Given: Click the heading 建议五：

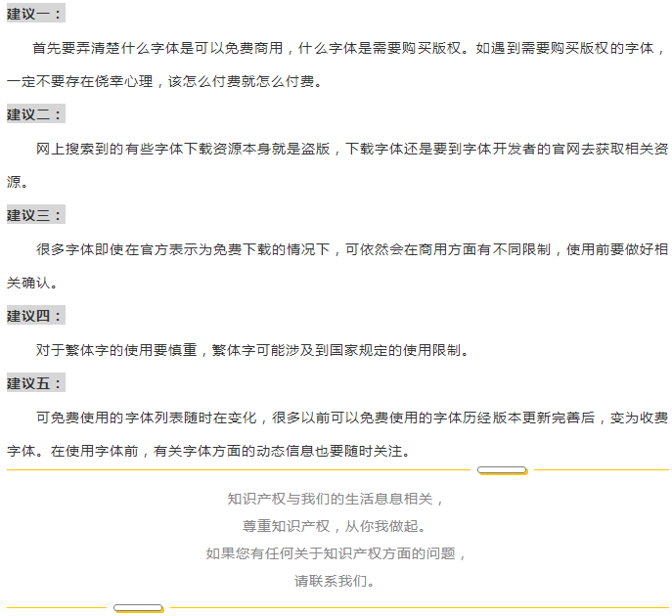Looking at the screenshot, I should [x=36, y=382].
